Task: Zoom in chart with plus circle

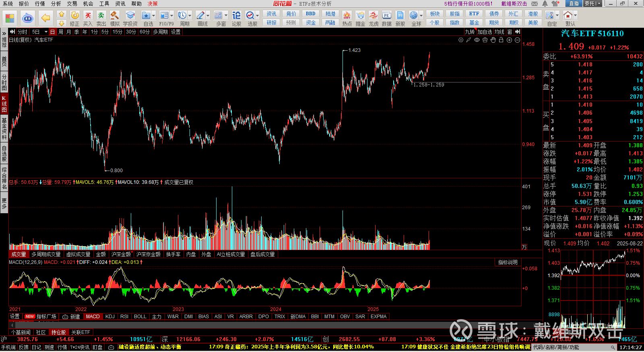Action: coord(509,40)
